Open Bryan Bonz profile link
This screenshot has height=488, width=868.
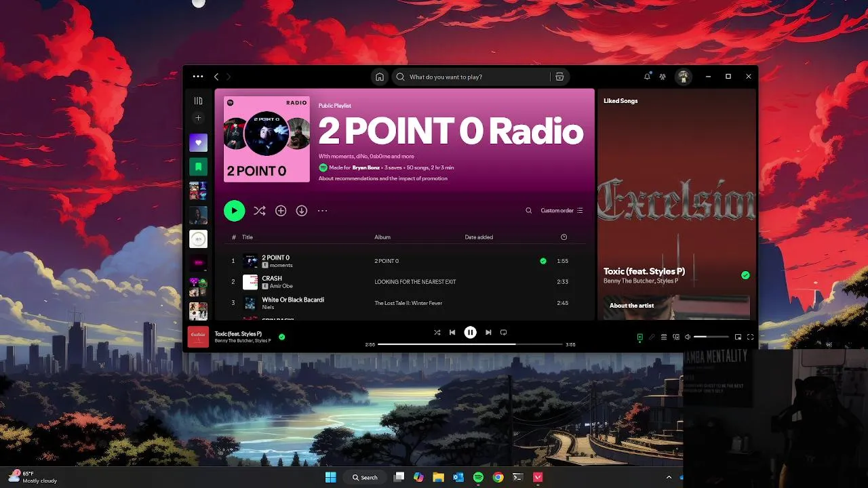pyautogui.click(x=366, y=167)
